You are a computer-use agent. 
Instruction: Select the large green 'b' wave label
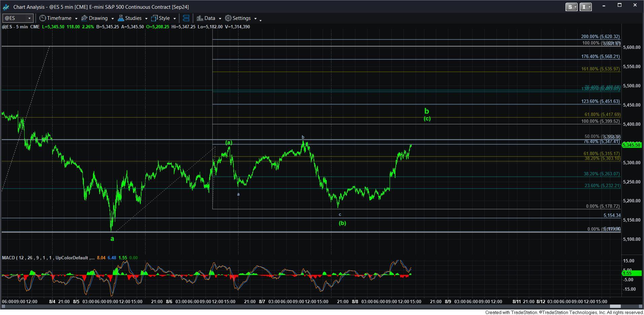click(427, 111)
